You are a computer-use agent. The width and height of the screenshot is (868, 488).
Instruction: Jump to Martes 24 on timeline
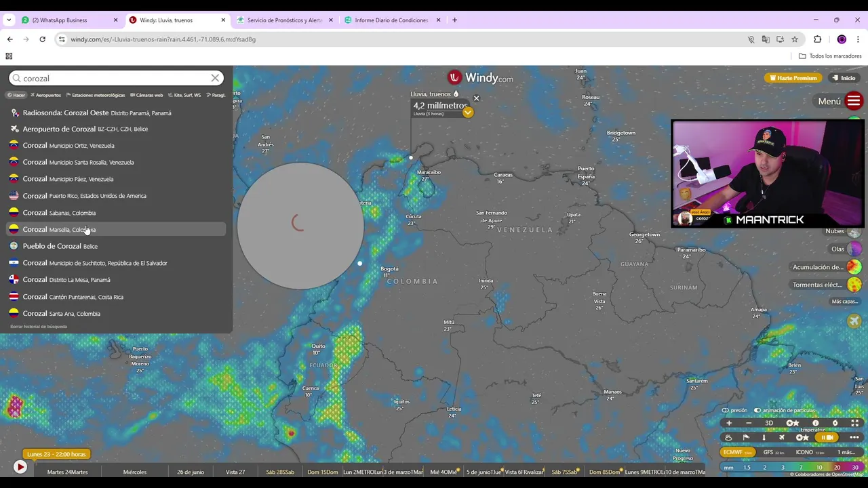point(67,472)
